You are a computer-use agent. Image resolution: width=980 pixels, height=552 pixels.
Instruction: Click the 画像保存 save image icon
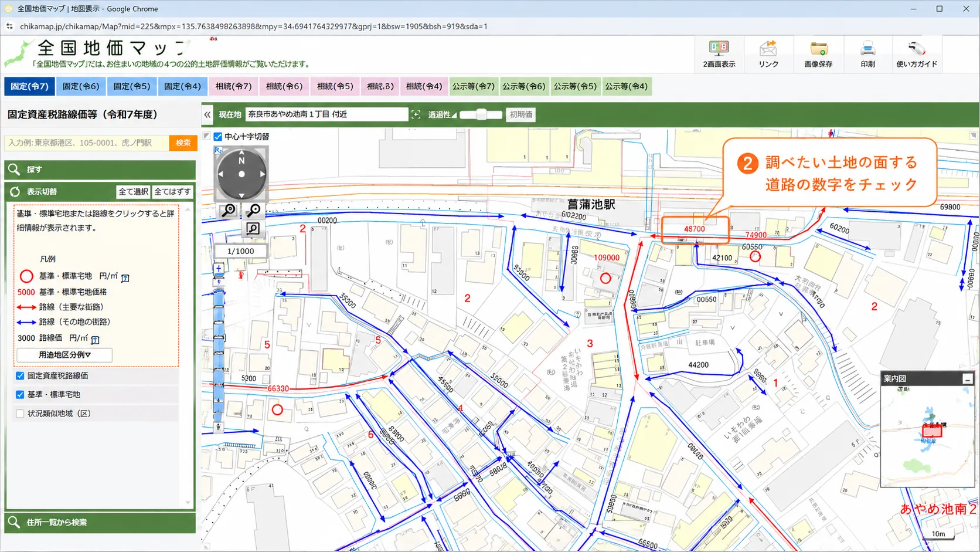[818, 55]
